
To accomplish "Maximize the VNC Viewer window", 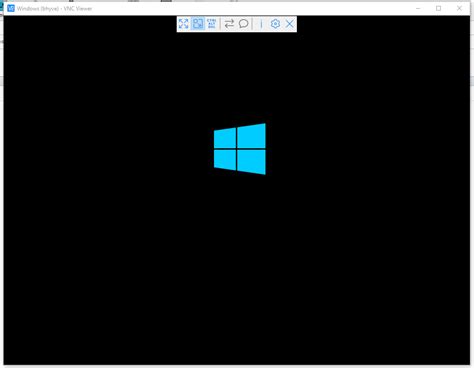I will [439, 8].
